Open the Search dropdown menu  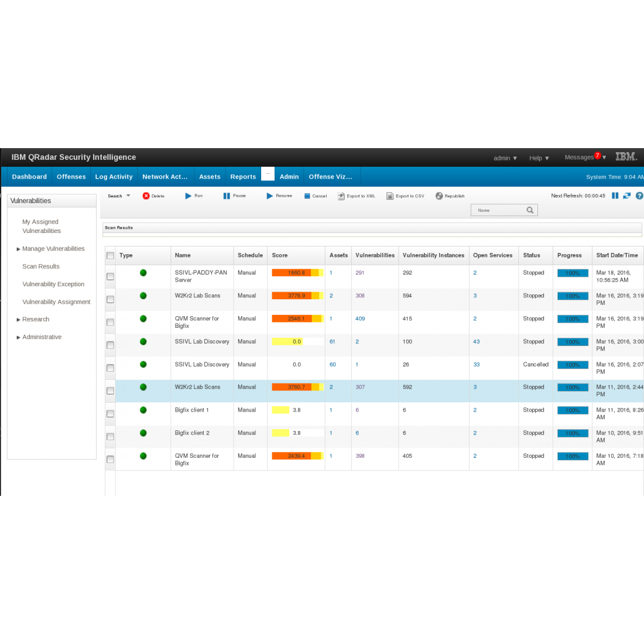pos(118,196)
